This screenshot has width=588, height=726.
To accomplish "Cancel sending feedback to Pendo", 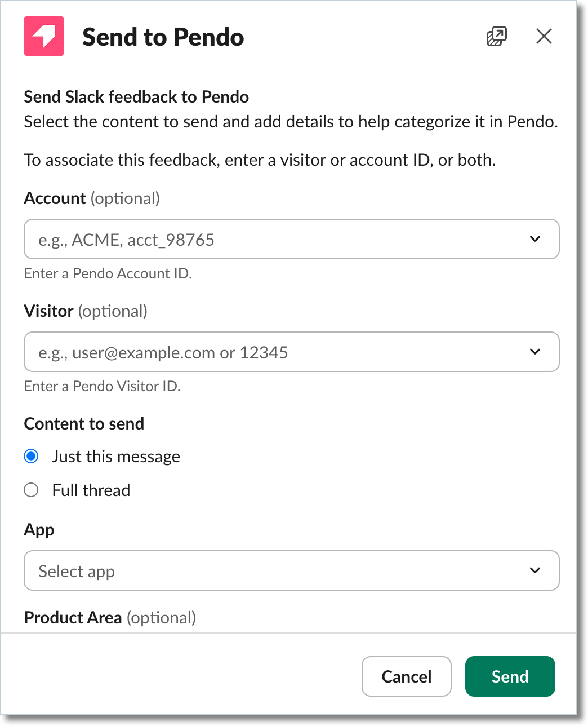I will click(x=407, y=676).
